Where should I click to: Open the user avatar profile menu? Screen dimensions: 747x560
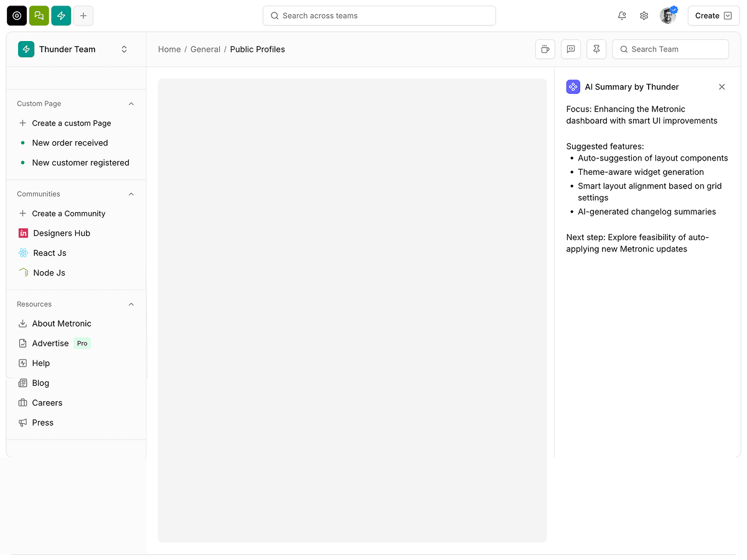pyautogui.click(x=668, y=16)
